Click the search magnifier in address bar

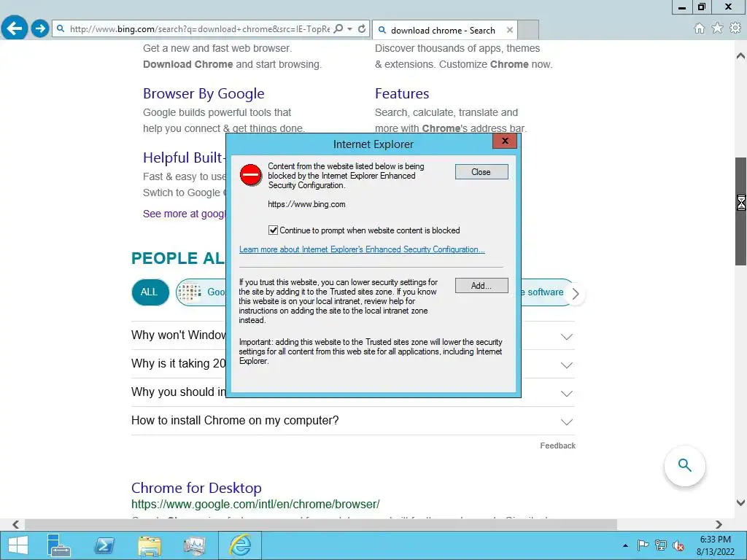pos(338,28)
